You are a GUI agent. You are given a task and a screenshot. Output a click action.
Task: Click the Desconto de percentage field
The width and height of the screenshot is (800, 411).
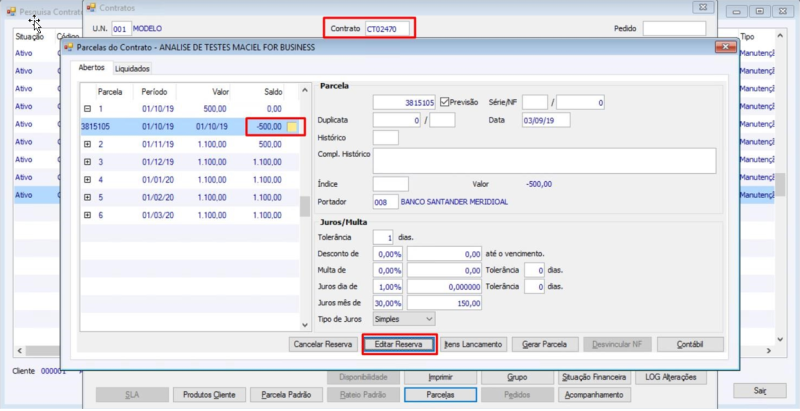click(387, 253)
